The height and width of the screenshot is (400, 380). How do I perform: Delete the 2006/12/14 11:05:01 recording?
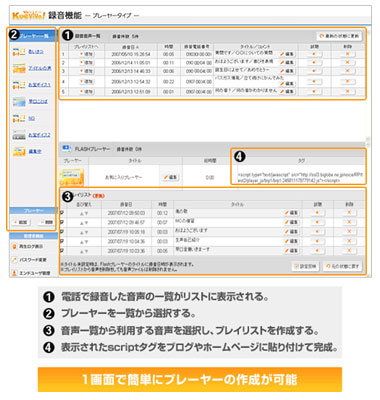(348, 63)
